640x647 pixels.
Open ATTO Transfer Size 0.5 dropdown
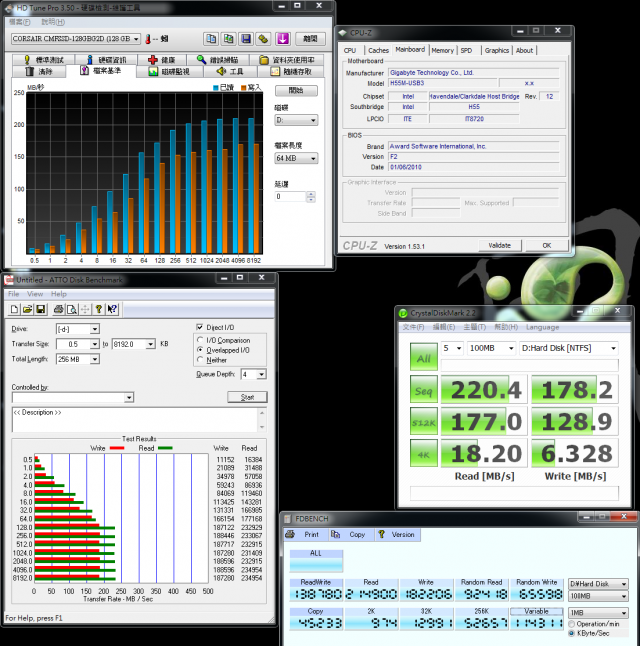click(78, 344)
